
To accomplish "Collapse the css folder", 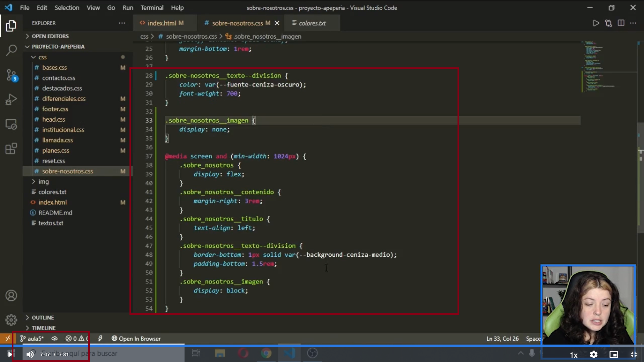I will (x=43, y=57).
